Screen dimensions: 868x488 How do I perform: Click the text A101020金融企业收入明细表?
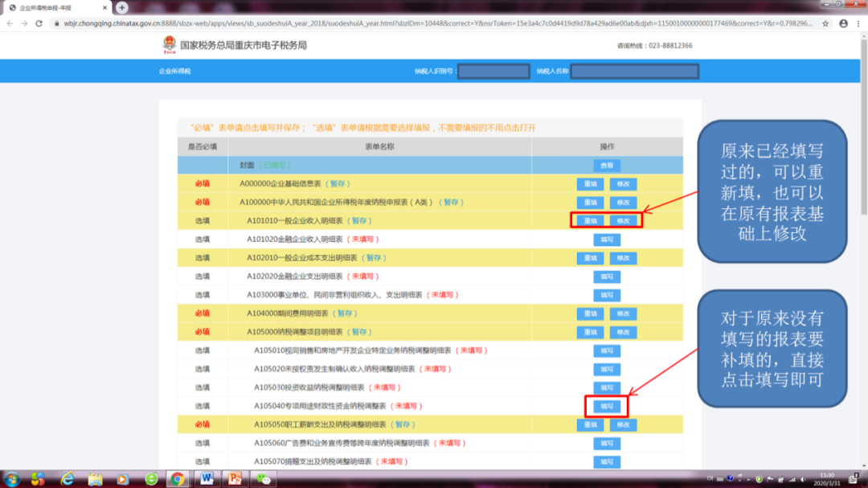[x=294, y=240]
